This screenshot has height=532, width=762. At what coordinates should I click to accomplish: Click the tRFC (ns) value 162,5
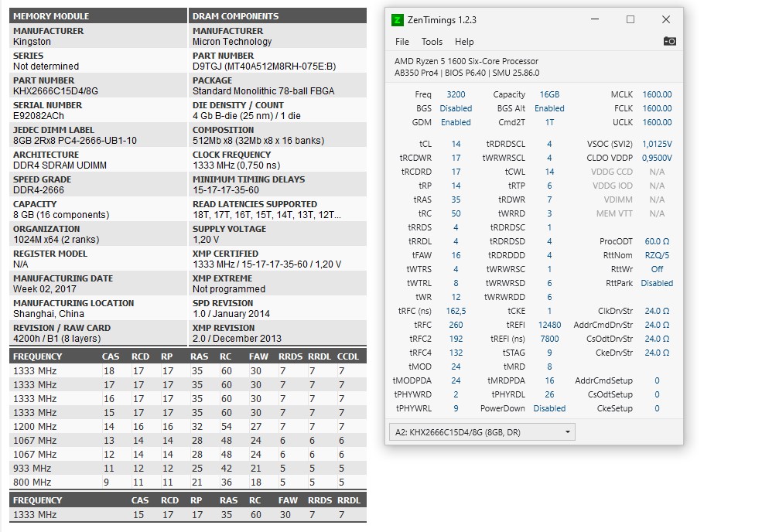coord(456,311)
